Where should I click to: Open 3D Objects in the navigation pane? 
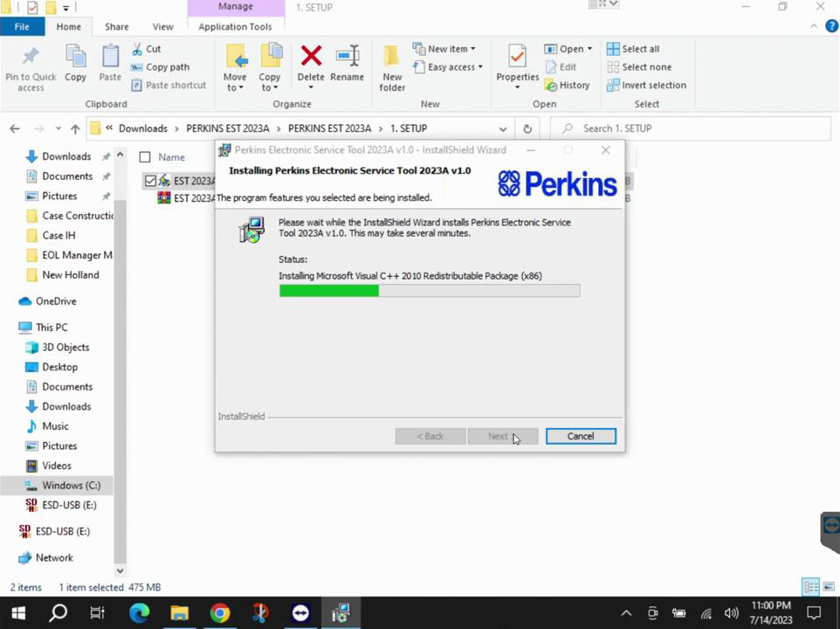coord(58,347)
